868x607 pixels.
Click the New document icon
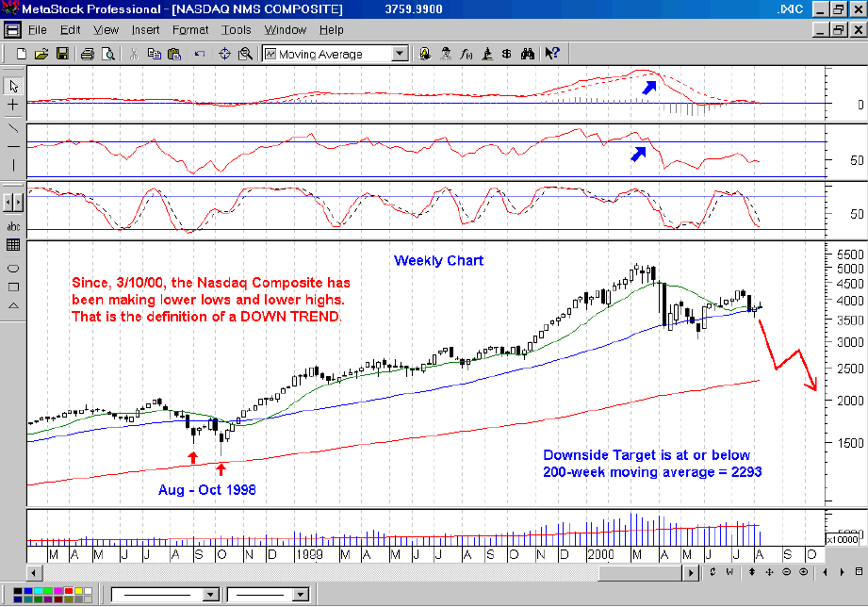21,54
